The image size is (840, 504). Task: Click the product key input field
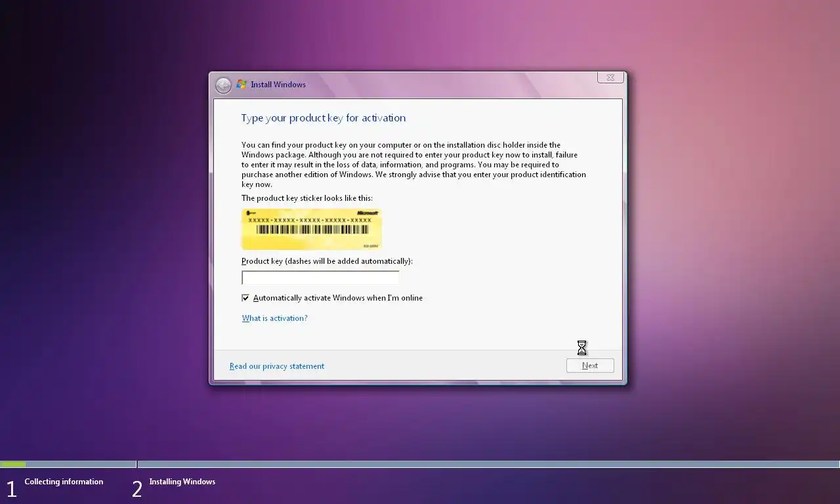[320, 278]
